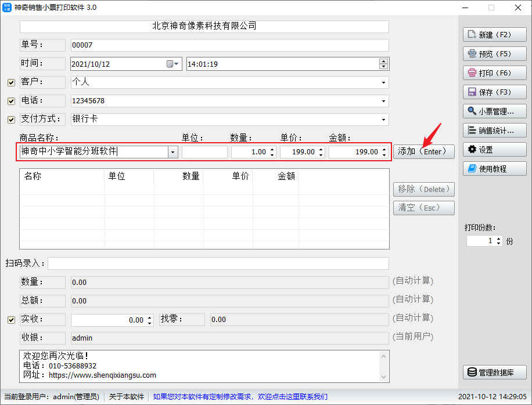Toggle the phone (电话) checkbox
The width and height of the screenshot is (532, 405).
(11, 101)
